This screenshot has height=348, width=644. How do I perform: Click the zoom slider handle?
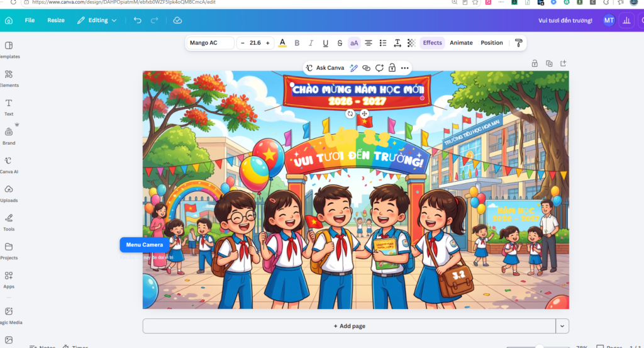pos(539,347)
